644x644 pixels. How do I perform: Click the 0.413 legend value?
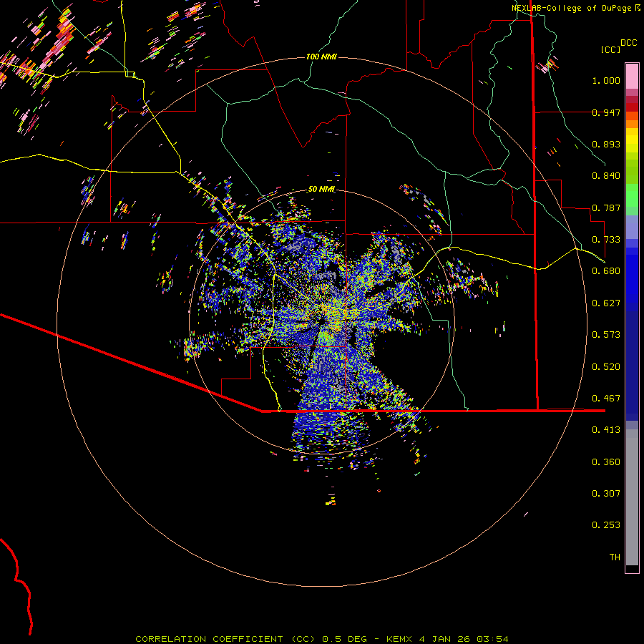[606, 430]
